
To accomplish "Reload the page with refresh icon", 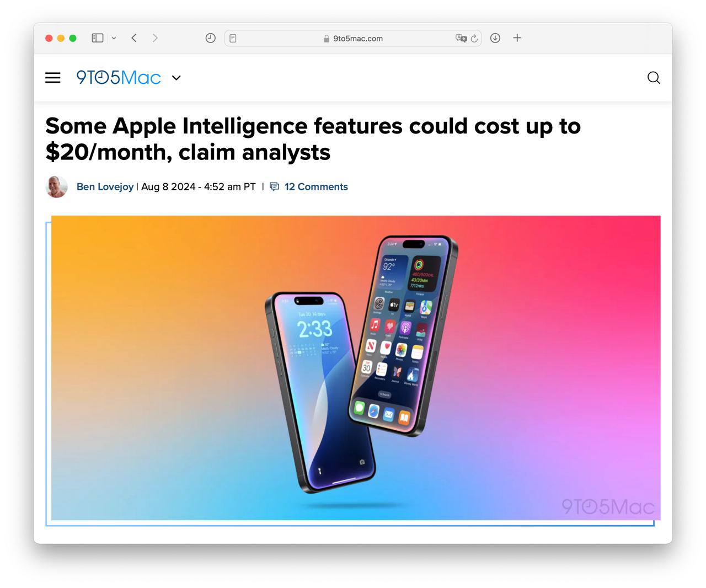I will point(474,39).
